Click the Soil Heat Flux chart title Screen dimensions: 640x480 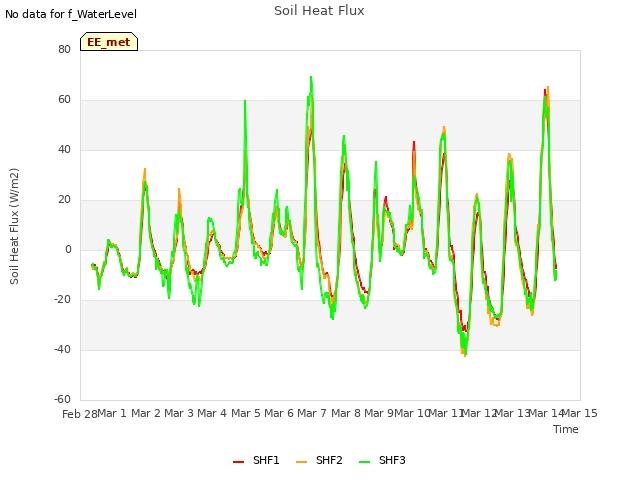pos(319,11)
